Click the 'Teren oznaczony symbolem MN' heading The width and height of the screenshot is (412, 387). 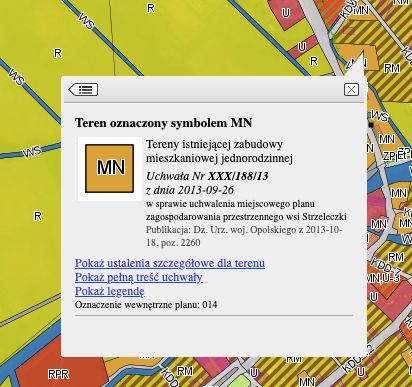point(164,123)
